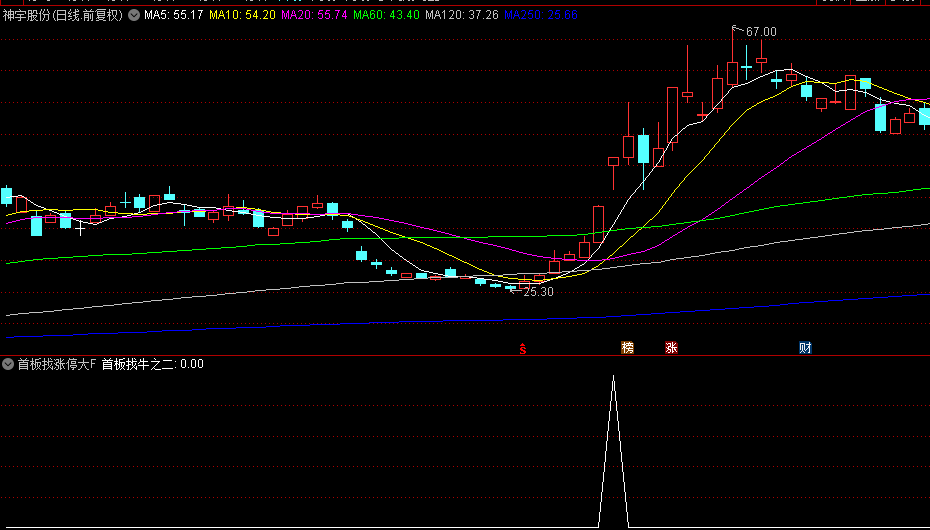The height and width of the screenshot is (530, 930).
Task: Click the 涨 limit-up event marker
Action: click(671, 348)
